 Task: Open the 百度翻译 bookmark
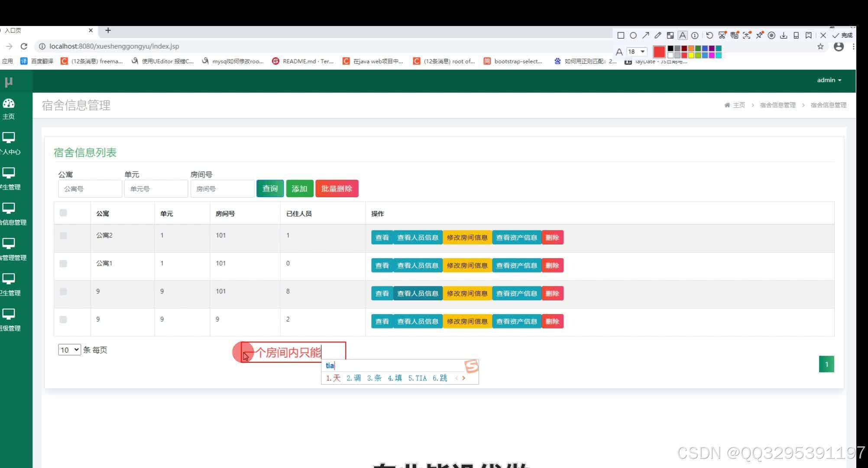[37, 61]
